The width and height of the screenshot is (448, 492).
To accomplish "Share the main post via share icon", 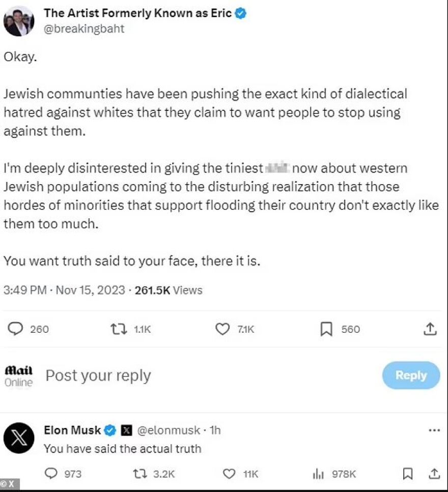I will point(430,329).
